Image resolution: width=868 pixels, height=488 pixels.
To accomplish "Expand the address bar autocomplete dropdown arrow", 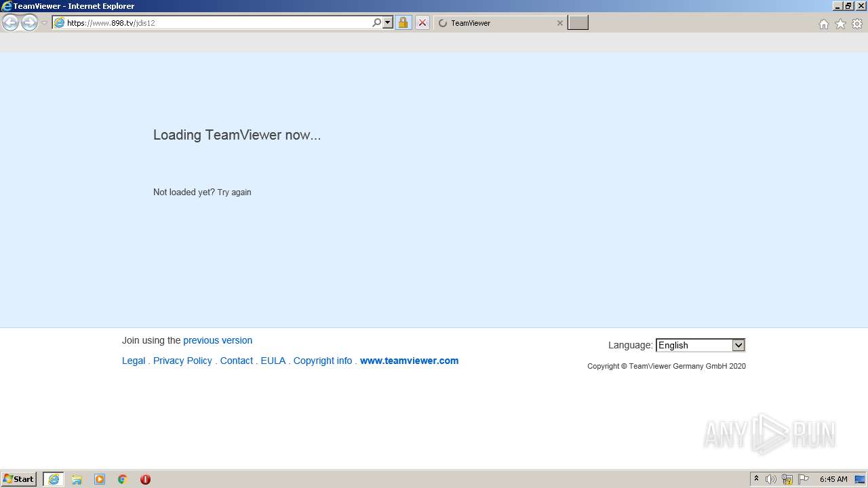I will (x=388, y=23).
